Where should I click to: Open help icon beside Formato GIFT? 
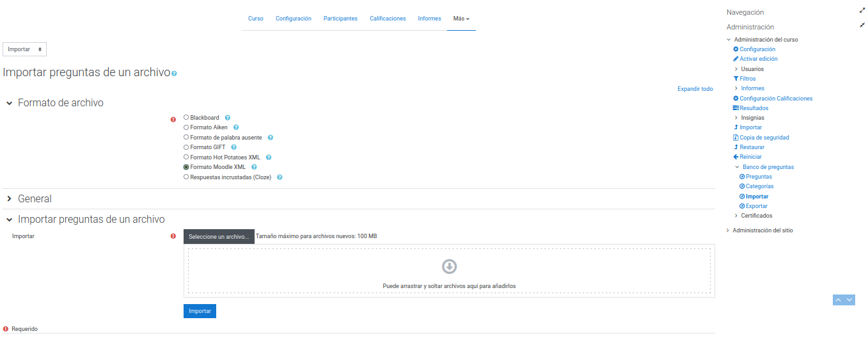[234, 147]
